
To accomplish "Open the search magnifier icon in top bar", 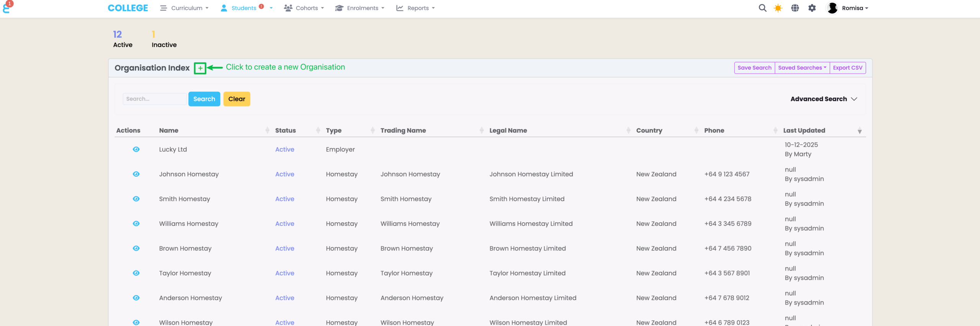I will (x=762, y=8).
